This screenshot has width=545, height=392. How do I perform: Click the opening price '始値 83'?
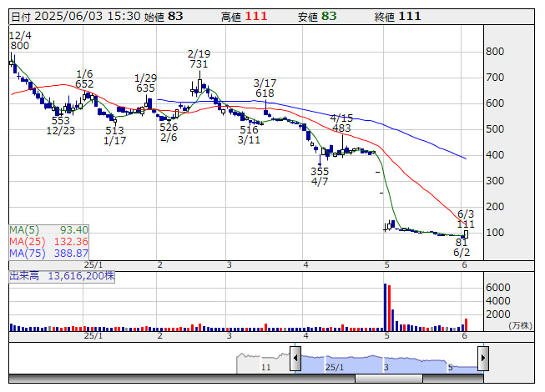164,17
